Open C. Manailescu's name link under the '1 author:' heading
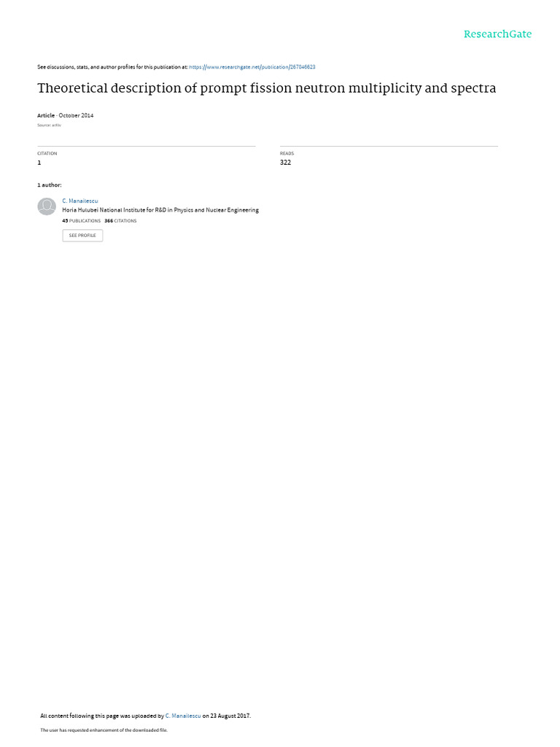This screenshot has width=560, height=747. tap(80, 201)
